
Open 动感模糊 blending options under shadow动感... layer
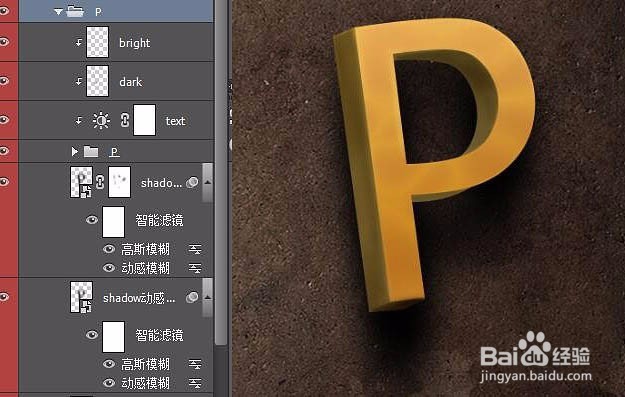(x=195, y=383)
